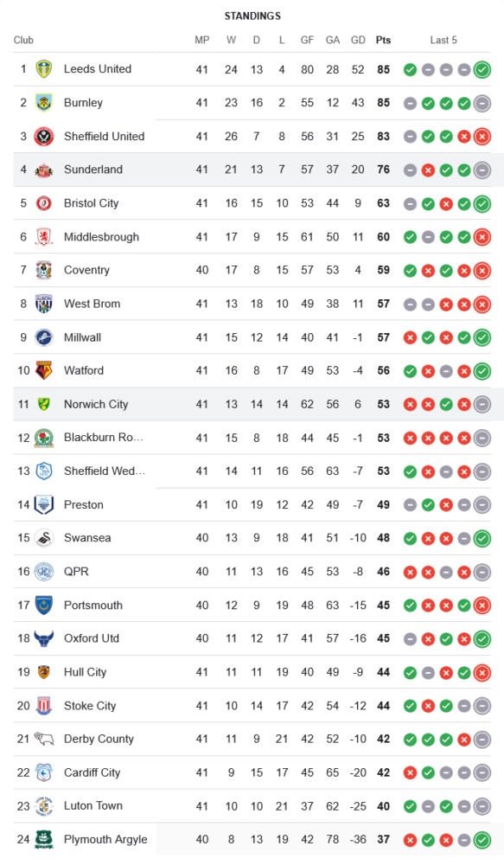Click the Leeds United club crest
This screenshot has width=504, height=865.
tap(44, 69)
